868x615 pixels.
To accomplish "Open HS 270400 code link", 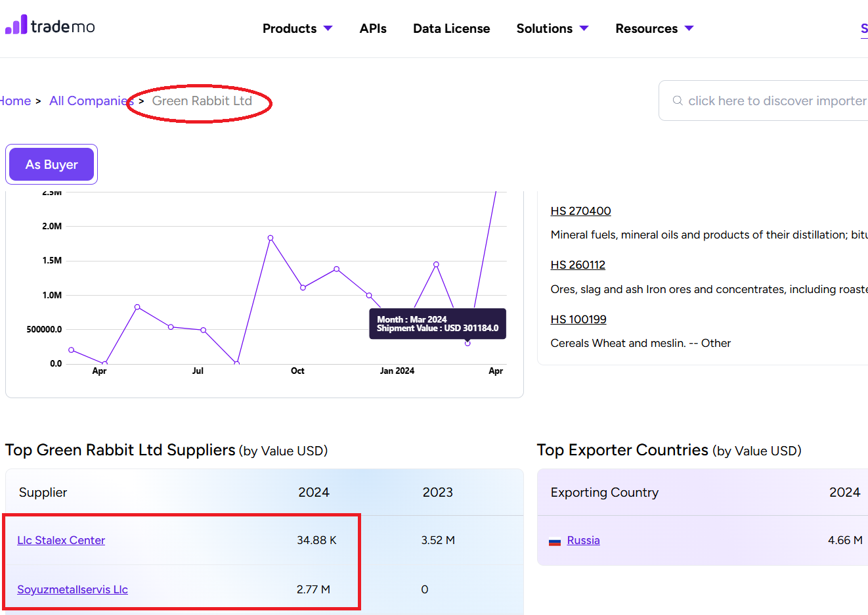I will (x=581, y=211).
